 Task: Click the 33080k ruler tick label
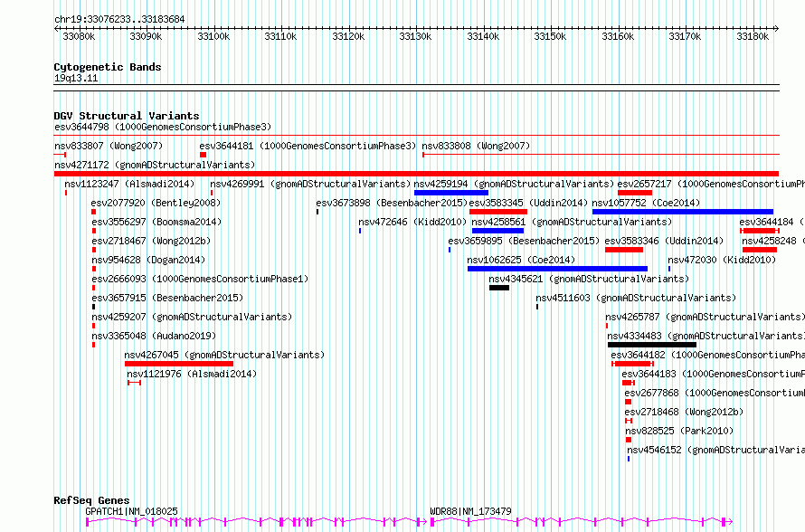79,36
